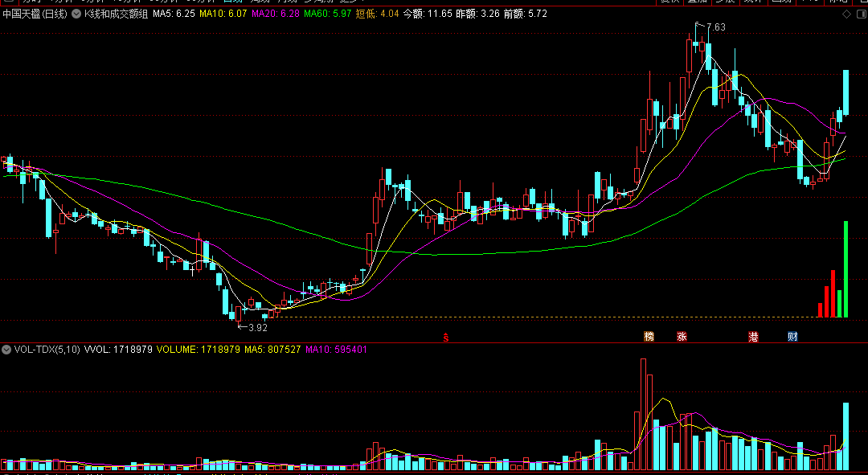Image resolution: width=868 pixels, height=475 pixels.
Task: Select the 7.63 high price label
Action: 716,27
